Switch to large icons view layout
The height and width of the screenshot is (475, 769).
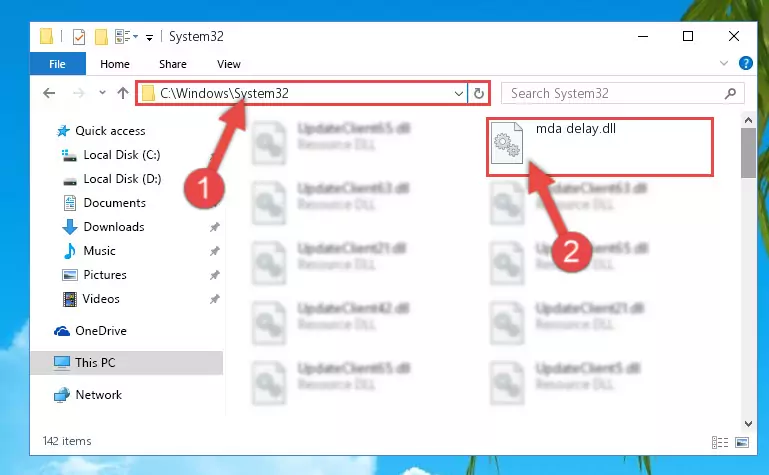pyautogui.click(x=742, y=442)
